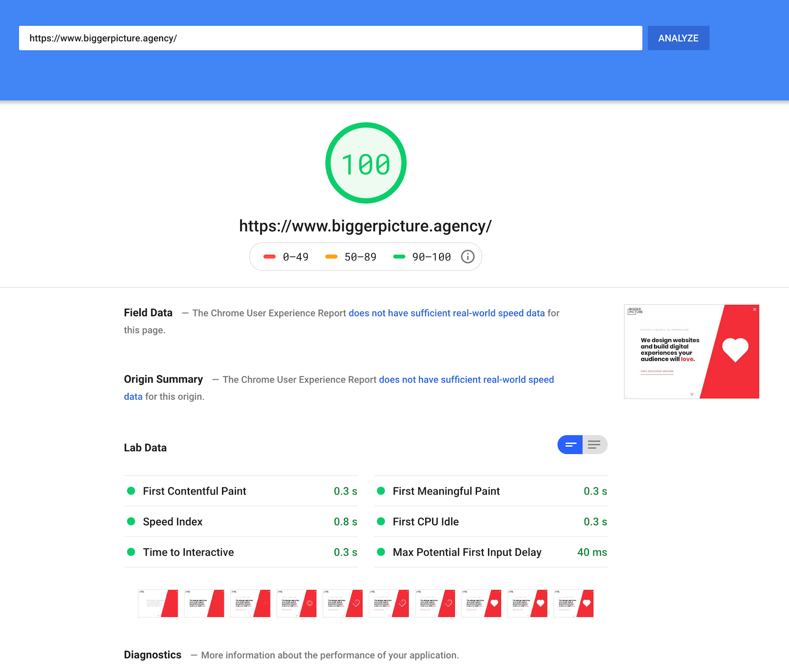Click the green dot beside Speed Index
The width and height of the screenshot is (789, 672).
131,521
